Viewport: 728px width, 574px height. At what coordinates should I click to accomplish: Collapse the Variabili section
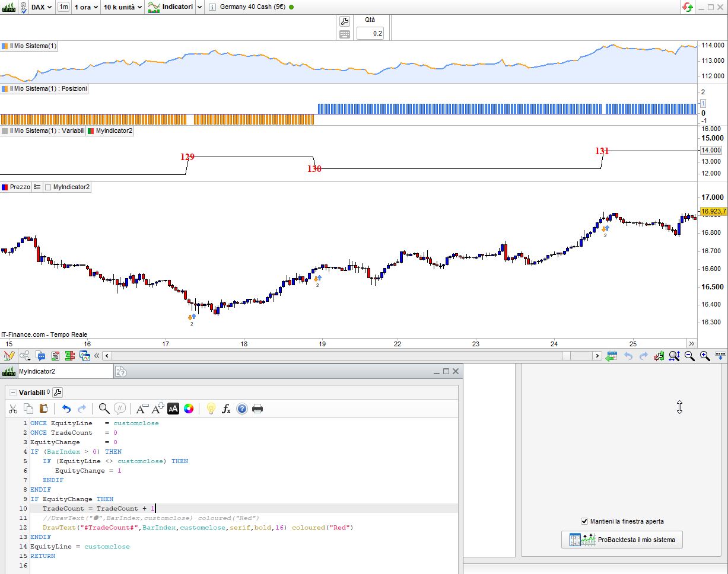(x=13, y=393)
